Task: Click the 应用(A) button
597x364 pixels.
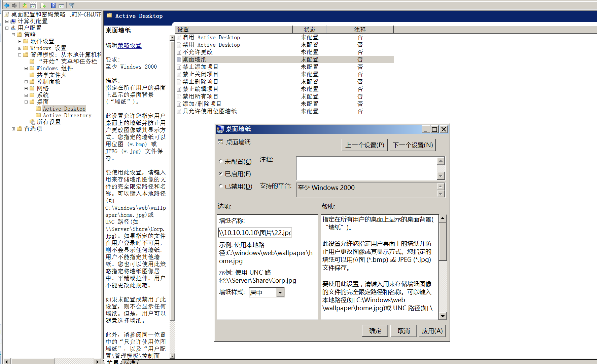Action: [432, 331]
